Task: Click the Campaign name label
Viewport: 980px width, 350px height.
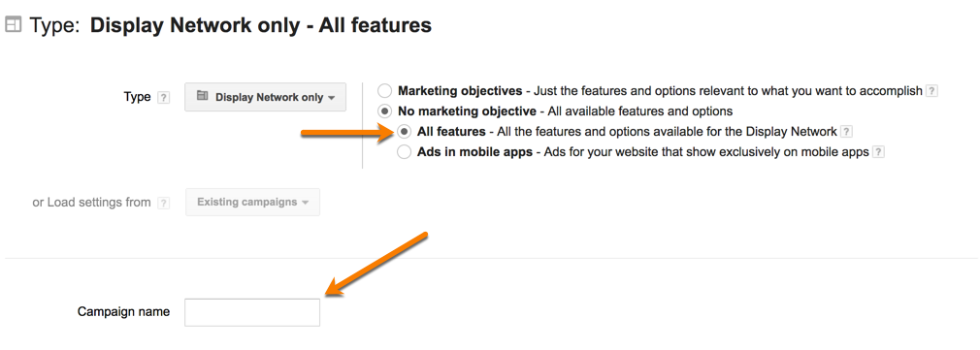Action: click(124, 311)
